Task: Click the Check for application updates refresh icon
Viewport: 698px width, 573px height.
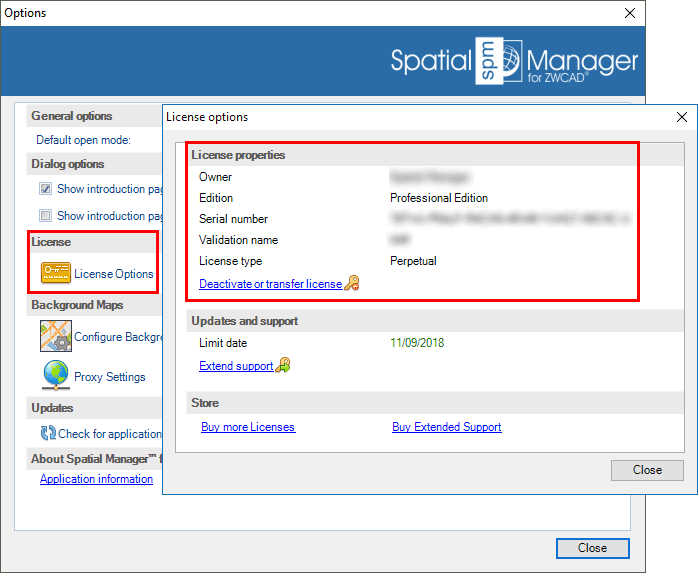Action: [48, 433]
